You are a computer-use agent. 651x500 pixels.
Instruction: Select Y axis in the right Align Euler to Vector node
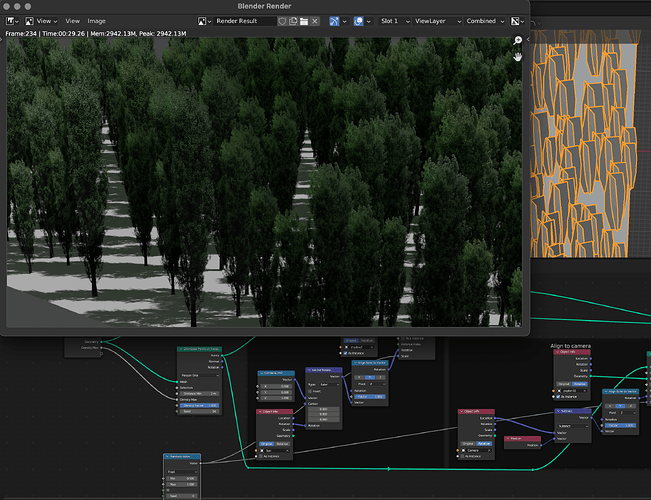coord(620,406)
